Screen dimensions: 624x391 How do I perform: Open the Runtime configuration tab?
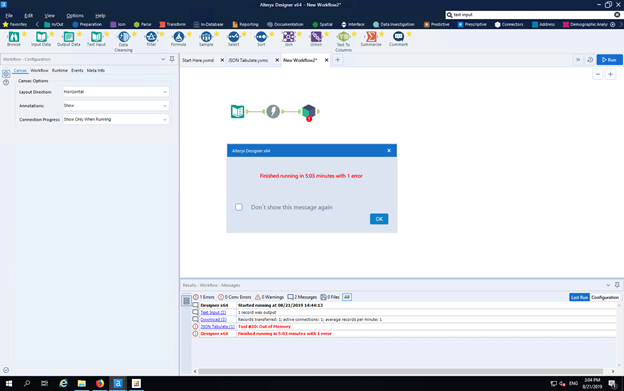coord(60,70)
